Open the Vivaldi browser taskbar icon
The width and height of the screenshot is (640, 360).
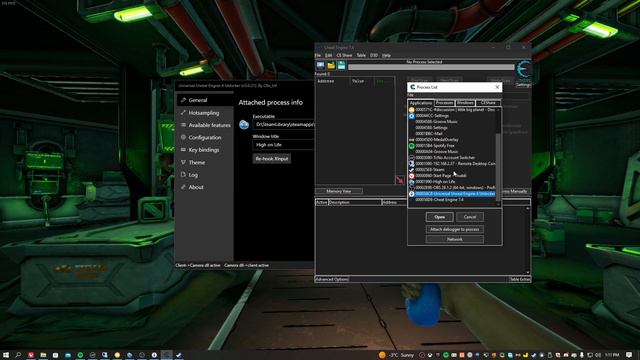(31, 355)
